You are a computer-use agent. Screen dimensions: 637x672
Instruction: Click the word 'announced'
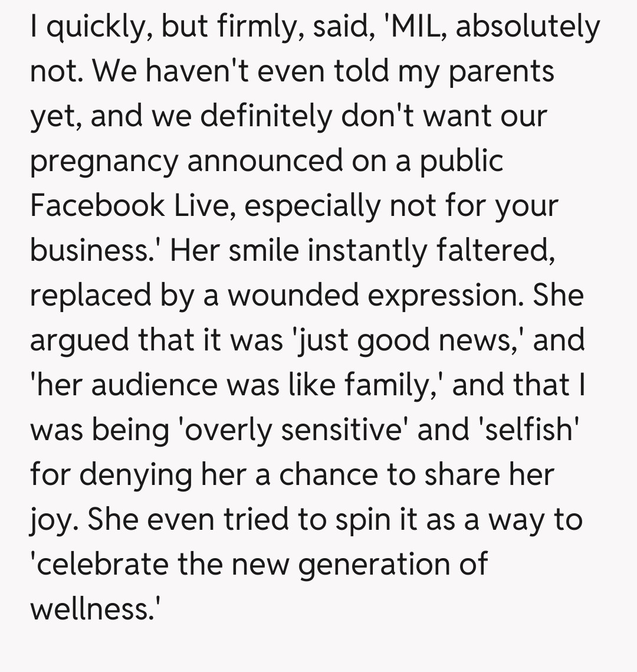point(265,161)
